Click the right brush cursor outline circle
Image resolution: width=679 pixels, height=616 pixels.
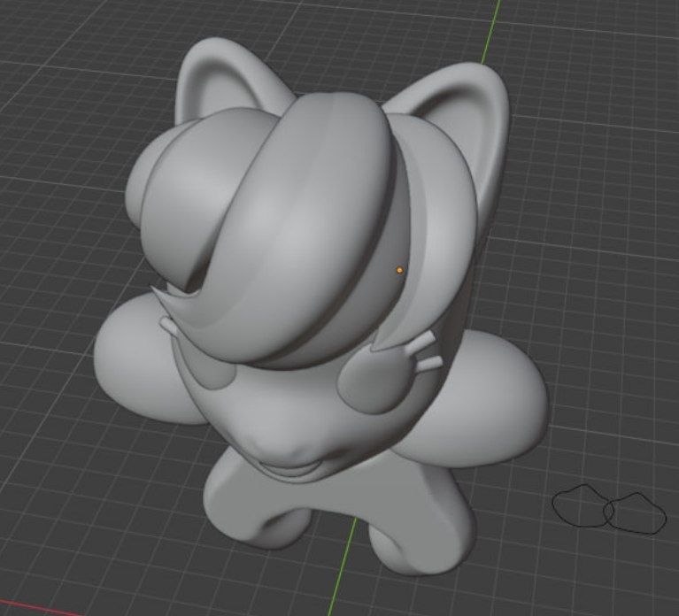635,513
